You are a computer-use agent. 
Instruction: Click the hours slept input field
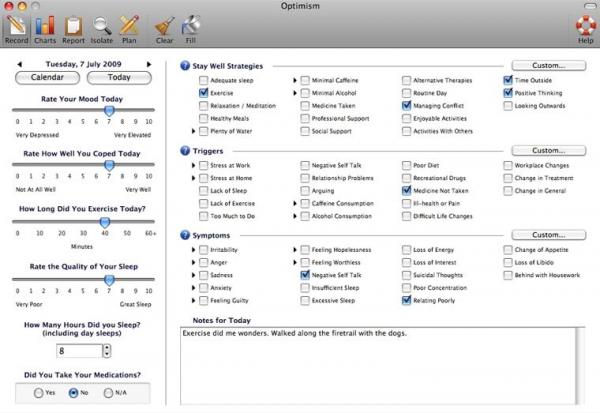tap(79, 351)
